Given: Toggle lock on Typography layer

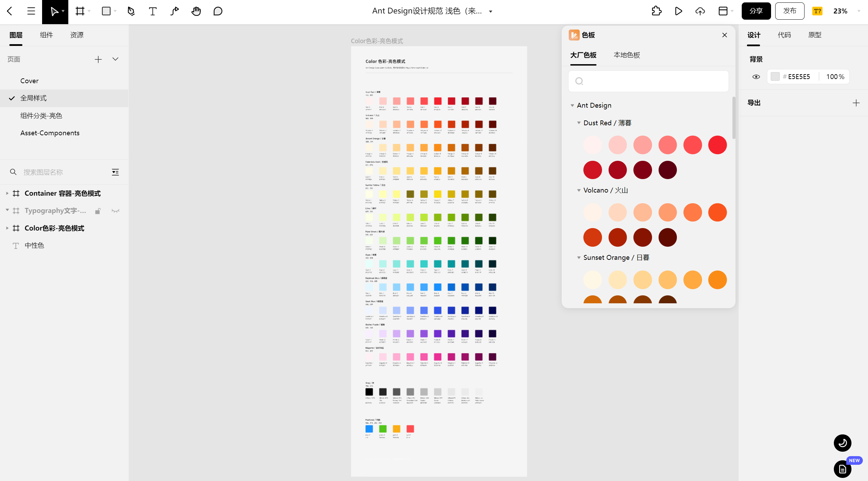Looking at the screenshot, I should coord(98,211).
